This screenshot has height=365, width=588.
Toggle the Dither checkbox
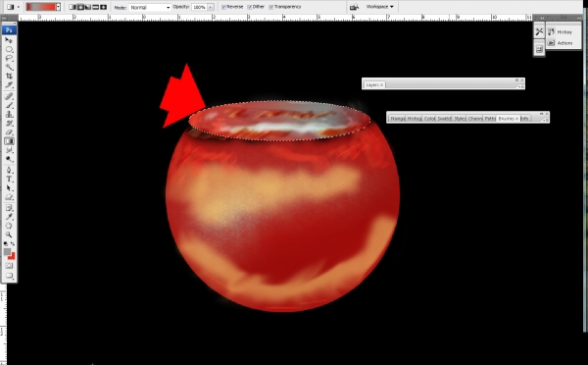coord(249,7)
